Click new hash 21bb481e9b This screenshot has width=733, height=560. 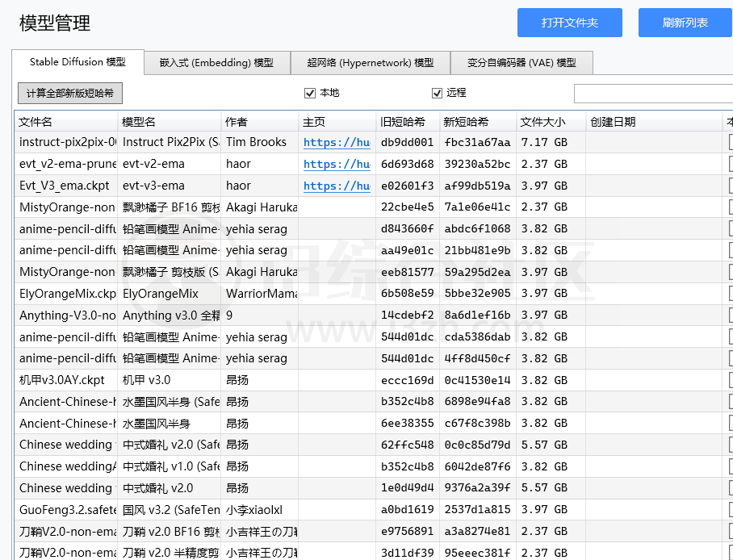tap(478, 250)
